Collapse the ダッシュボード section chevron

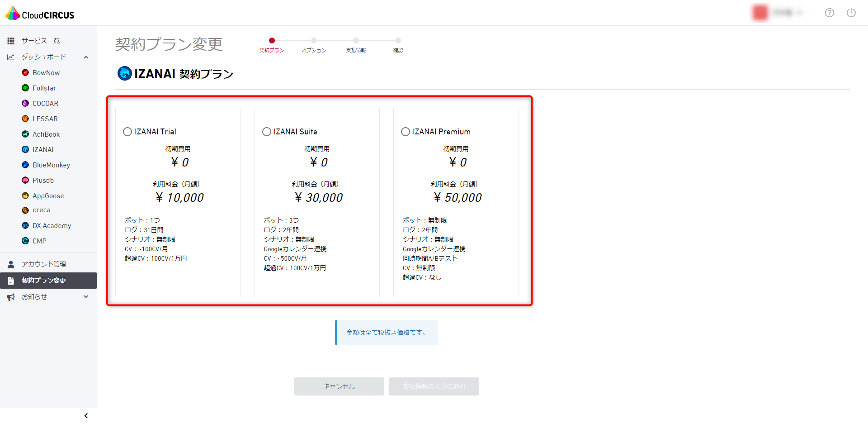pyautogui.click(x=86, y=57)
